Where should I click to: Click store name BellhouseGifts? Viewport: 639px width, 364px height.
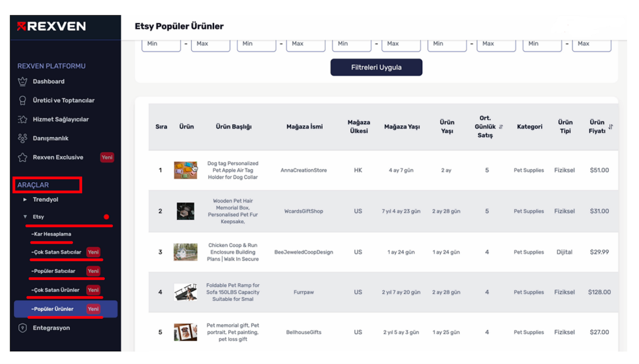coord(304,332)
